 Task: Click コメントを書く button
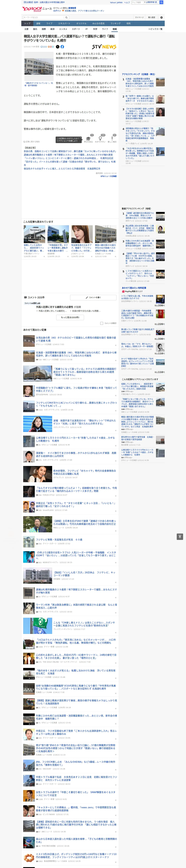click(x=93, y=298)
